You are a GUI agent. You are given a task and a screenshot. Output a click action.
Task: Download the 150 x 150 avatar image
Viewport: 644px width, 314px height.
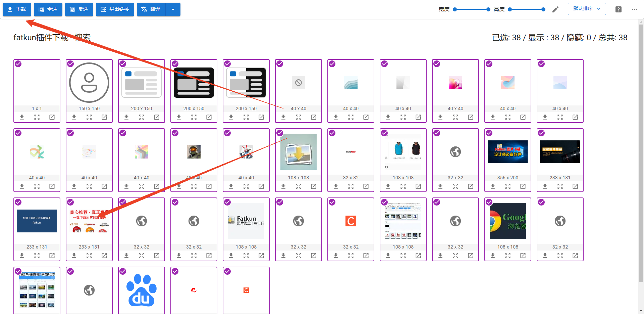coord(74,117)
